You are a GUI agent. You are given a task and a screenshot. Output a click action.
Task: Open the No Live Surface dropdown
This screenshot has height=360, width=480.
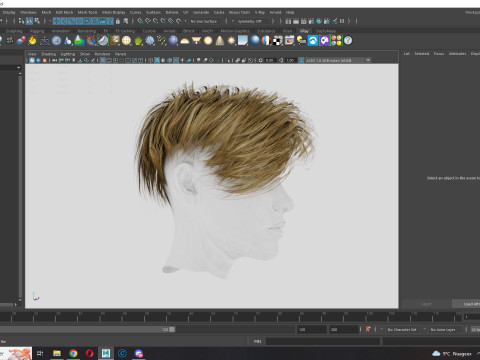pyautogui.click(x=203, y=21)
